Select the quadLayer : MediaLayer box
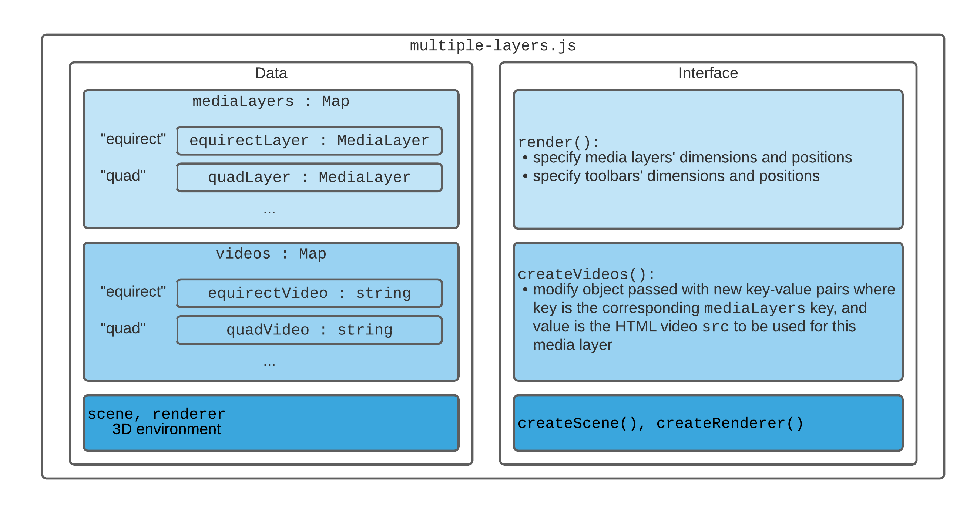 (309, 178)
